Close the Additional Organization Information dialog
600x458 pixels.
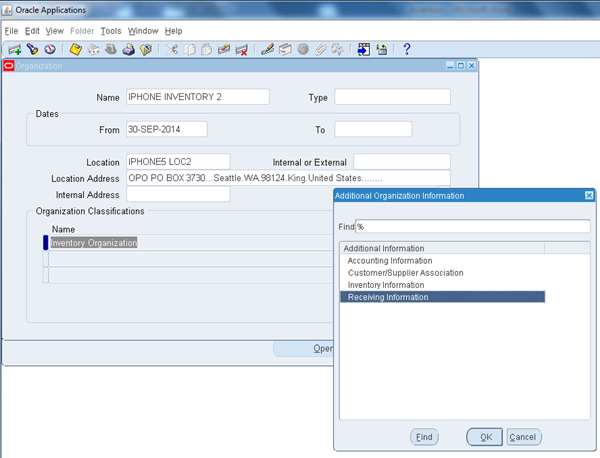coord(589,196)
